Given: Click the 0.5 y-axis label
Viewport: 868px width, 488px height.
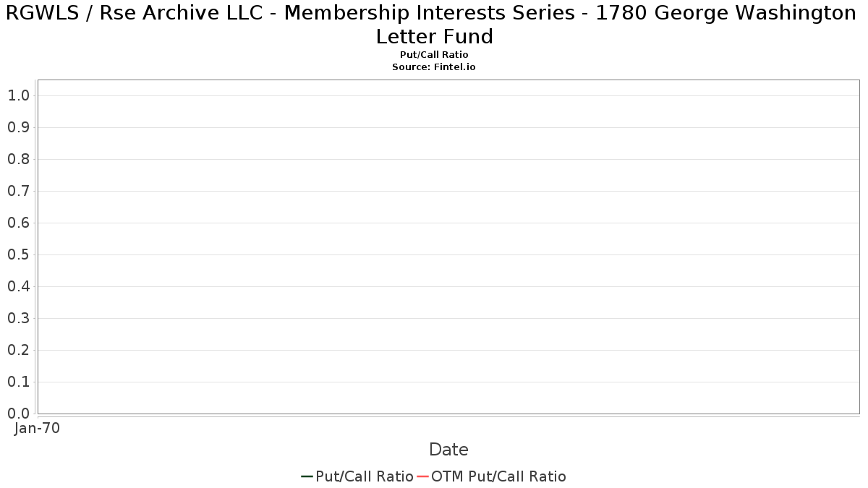Looking at the screenshot, I should pyautogui.click(x=19, y=254).
